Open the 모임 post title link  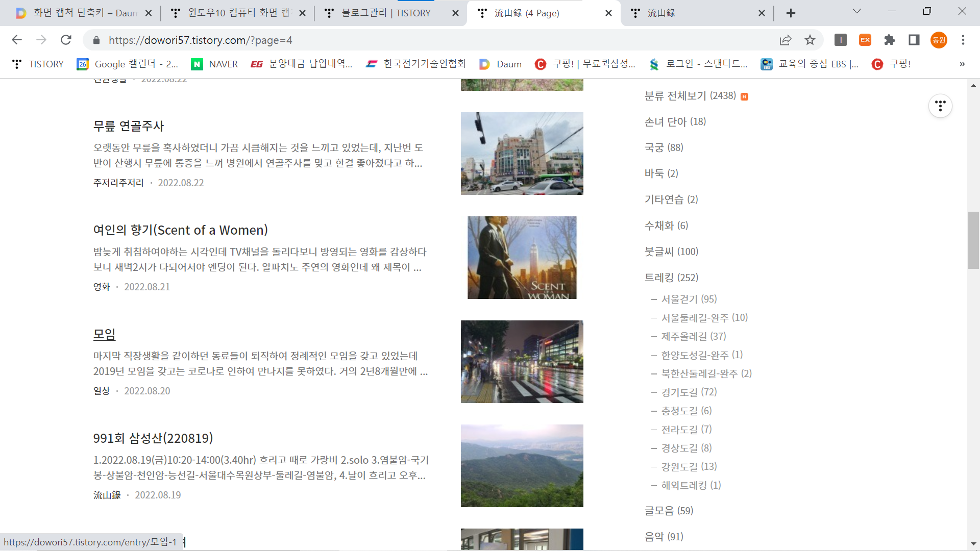(105, 334)
